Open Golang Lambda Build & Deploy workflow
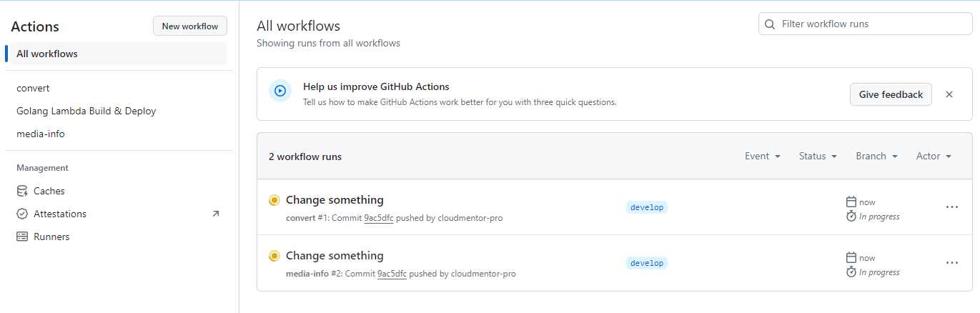 86,111
